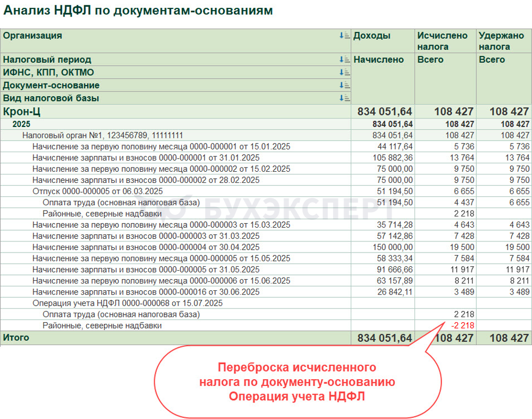Click the red value -2 218

coord(462,325)
